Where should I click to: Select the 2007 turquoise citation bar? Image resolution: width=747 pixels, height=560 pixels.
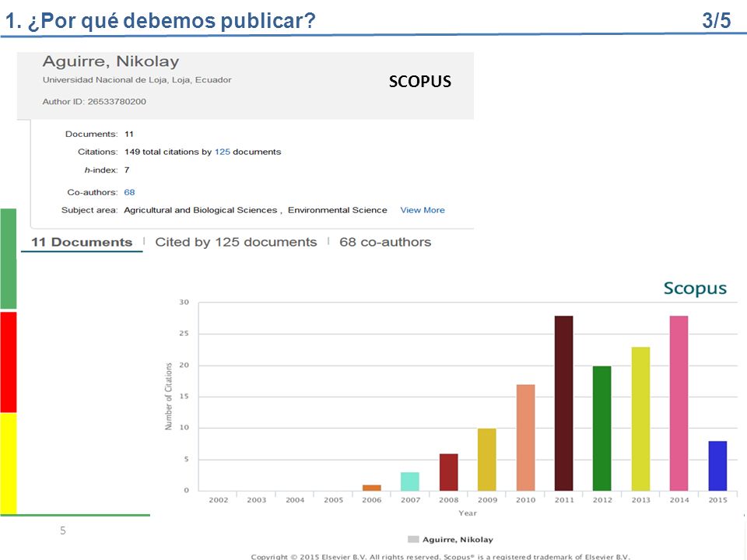pos(410,481)
